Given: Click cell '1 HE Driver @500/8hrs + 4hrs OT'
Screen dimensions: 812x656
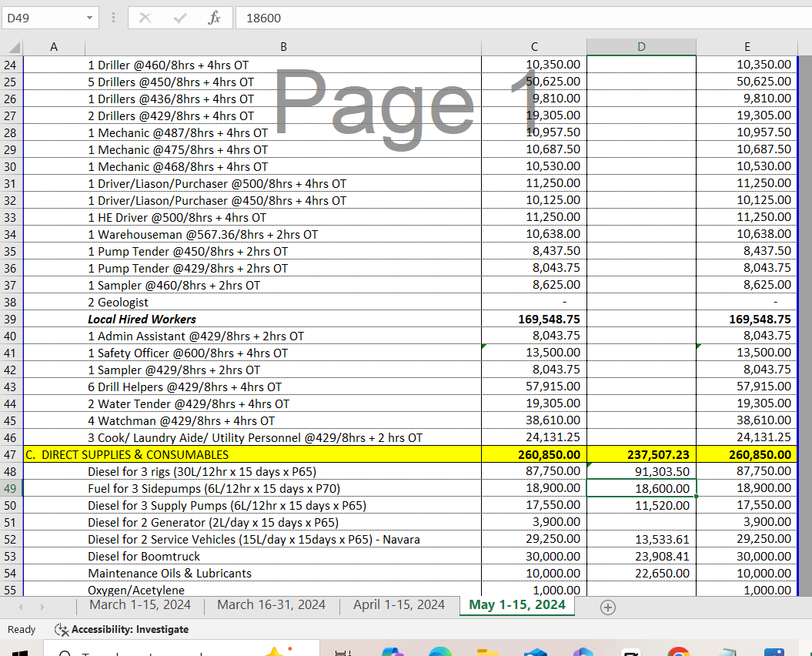Looking at the screenshot, I should pyautogui.click(x=283, y=218).
